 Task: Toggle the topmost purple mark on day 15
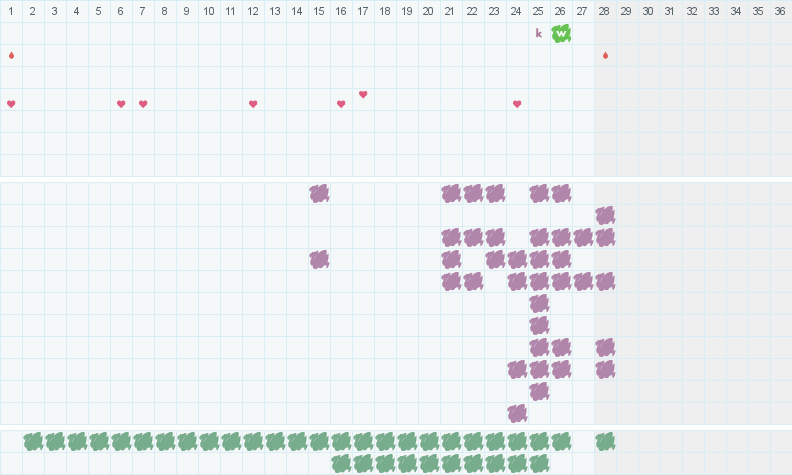click(x=319, y=193)
